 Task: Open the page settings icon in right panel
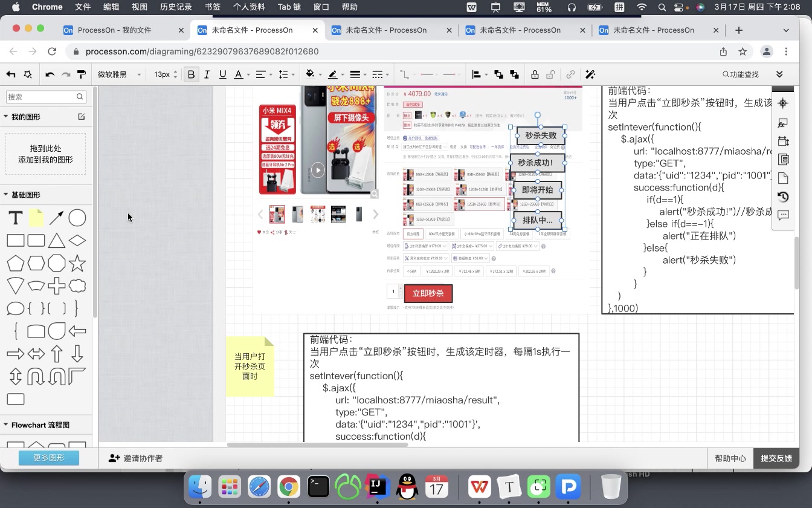click(x=784, y=178)
